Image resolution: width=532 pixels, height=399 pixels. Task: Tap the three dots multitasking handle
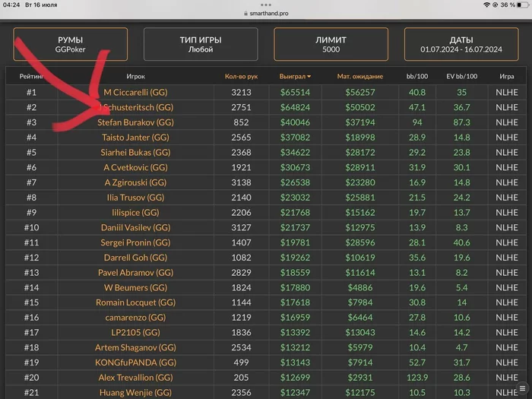click(x=266, y=5)
